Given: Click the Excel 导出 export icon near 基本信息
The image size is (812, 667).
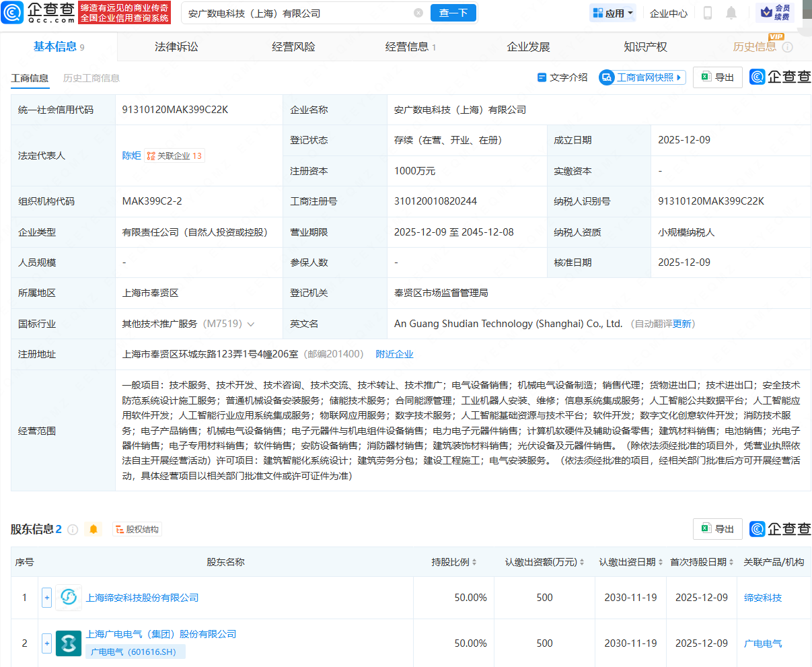Looking at the screenshot, I should pyautogui.click(x=717, y=77).
